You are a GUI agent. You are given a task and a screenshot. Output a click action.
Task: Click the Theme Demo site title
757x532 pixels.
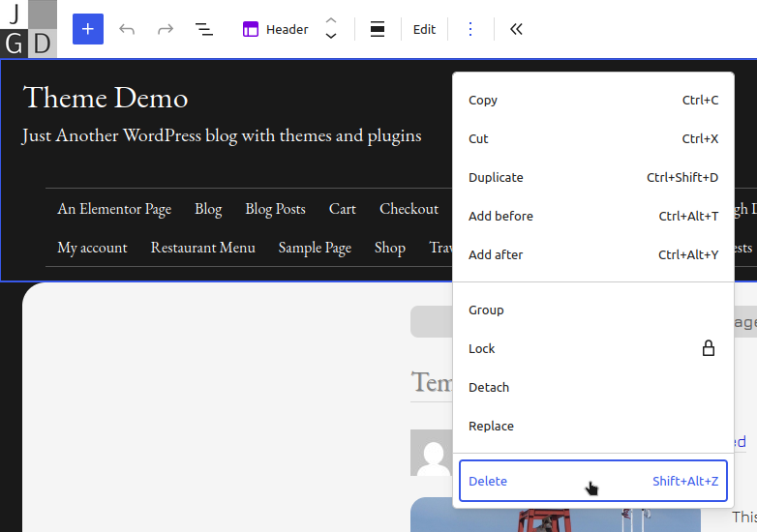(x=106, y=97)
